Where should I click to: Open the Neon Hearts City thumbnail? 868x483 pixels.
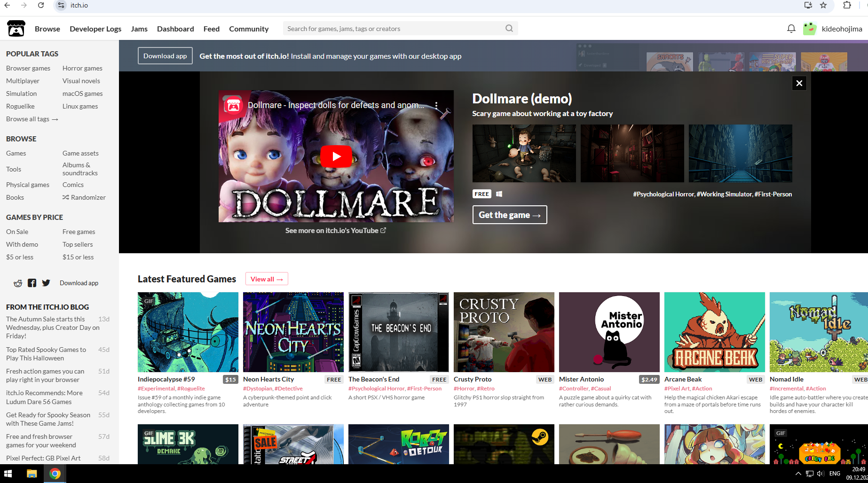pyautogui.click(x=293, y=332)
